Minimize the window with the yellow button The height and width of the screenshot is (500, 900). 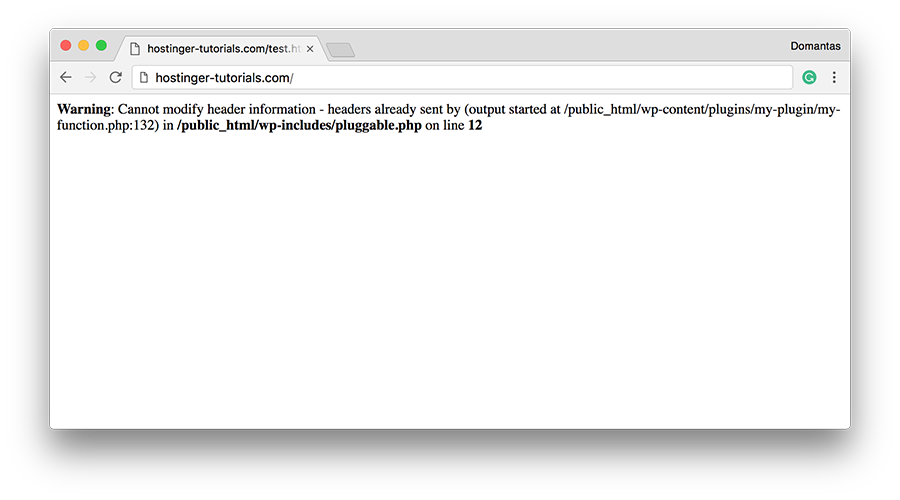[x=83, y=45]
